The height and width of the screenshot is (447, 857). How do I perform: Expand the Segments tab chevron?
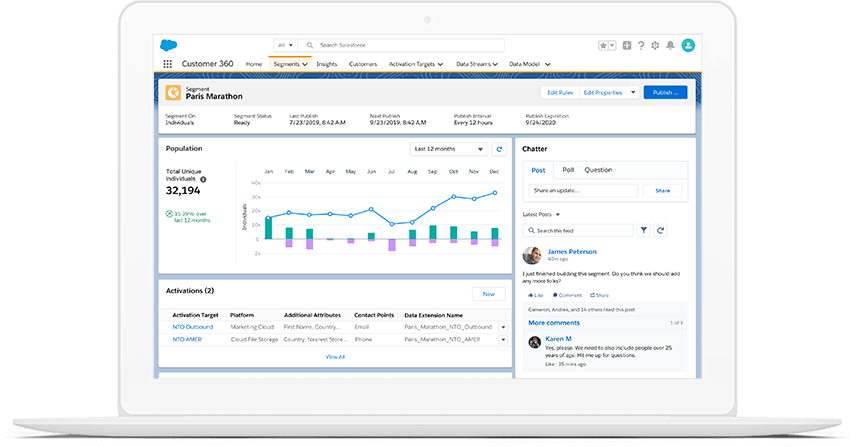coord(305,64)
